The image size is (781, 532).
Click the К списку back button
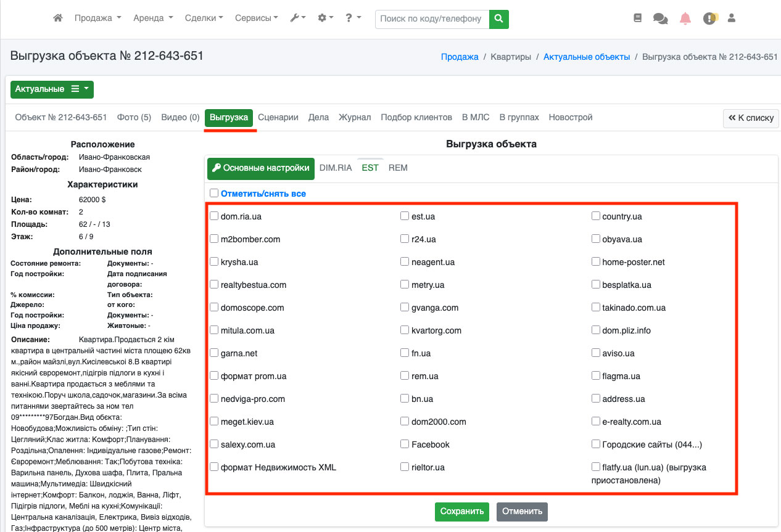(751, 118)
